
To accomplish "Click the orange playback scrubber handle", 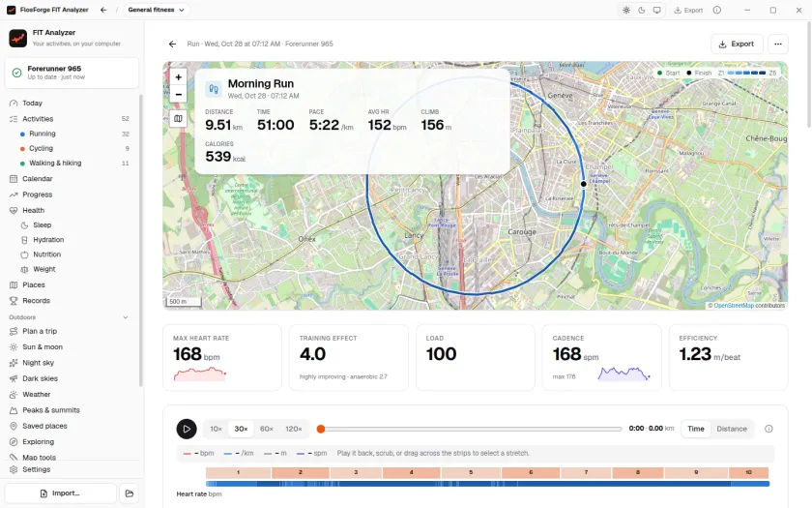I will 321,429.
